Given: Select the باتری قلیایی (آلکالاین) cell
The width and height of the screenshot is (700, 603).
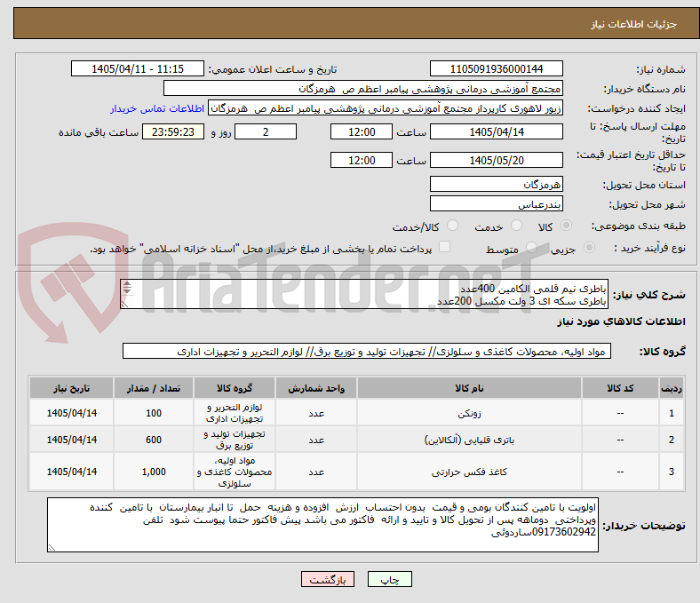Looking at the screenshot, I should 469,440.
